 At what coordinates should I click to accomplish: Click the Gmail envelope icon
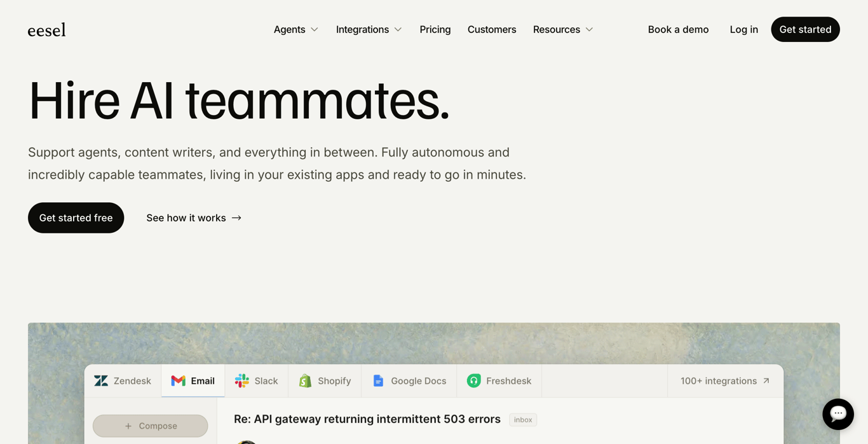(178, 381)
